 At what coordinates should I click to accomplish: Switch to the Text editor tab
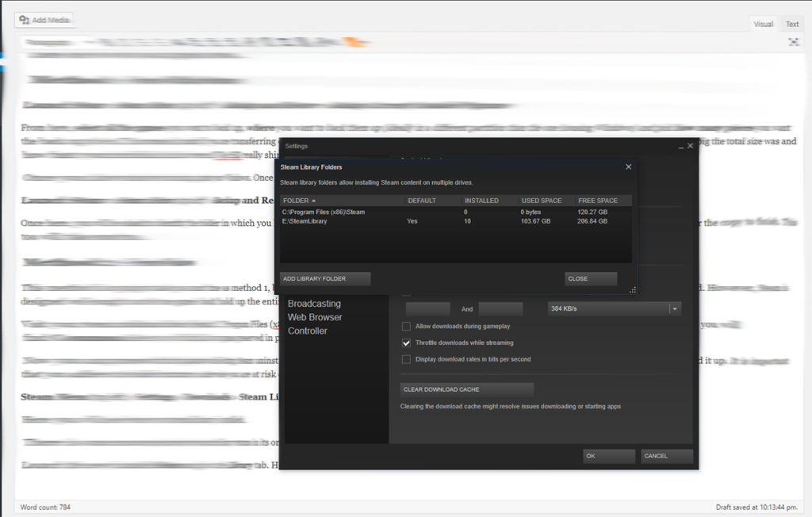tap(791, 24)
